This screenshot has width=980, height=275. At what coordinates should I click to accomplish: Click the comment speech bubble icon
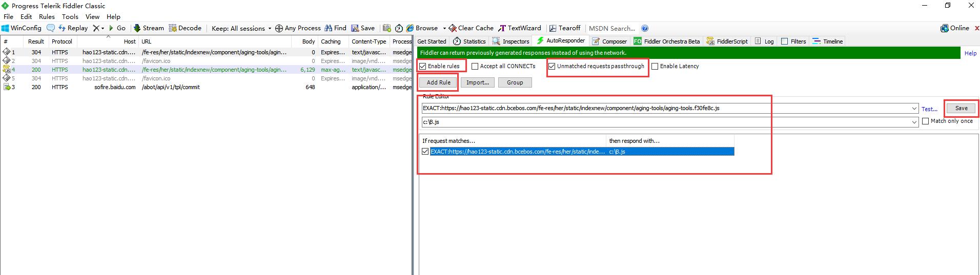point(51,28)
